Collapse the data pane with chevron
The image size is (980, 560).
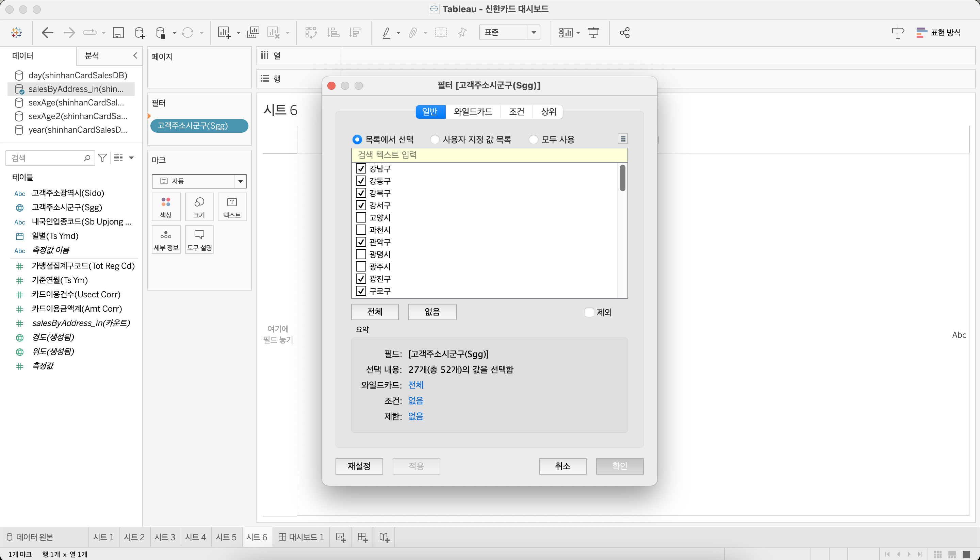point(135,55)
